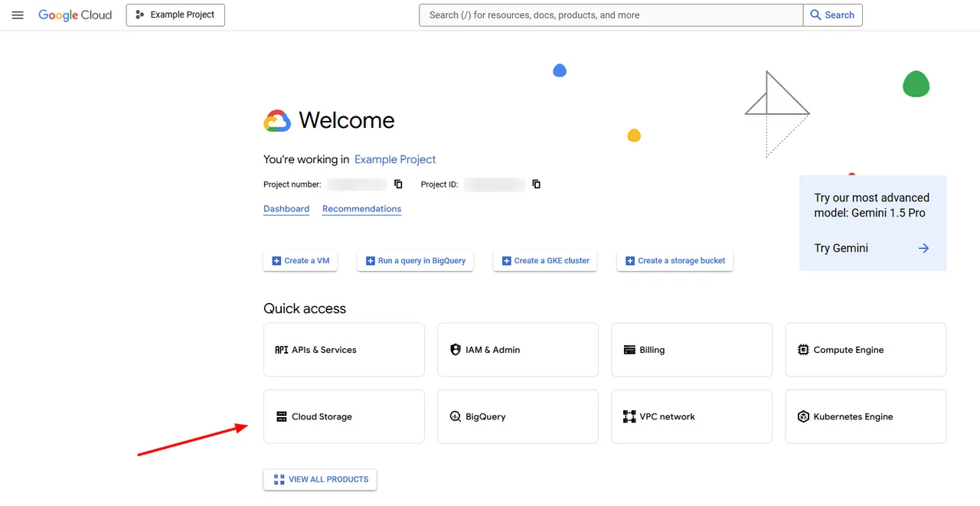This screenshot has height=506, width=980.
Task: Click the Welcome cloud logo icon
Action: (x=277, y=121)
